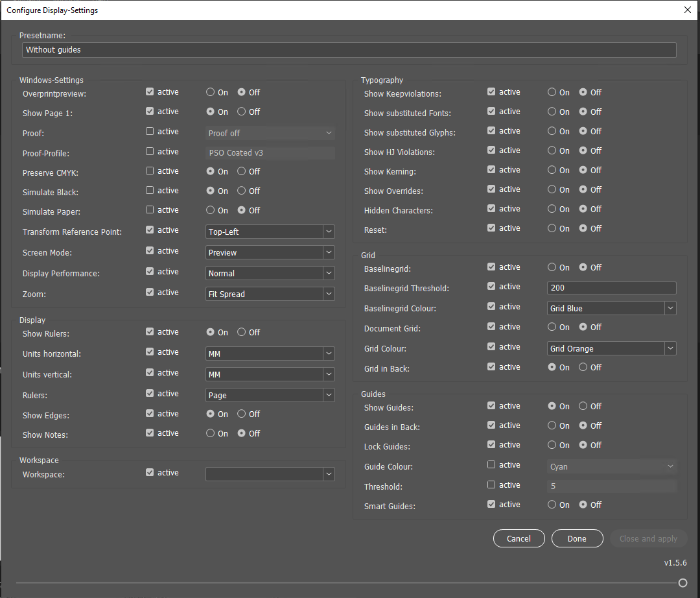Uncheck the Overprintpreview active checkbox
700x598 pixels.
(150, 92)
